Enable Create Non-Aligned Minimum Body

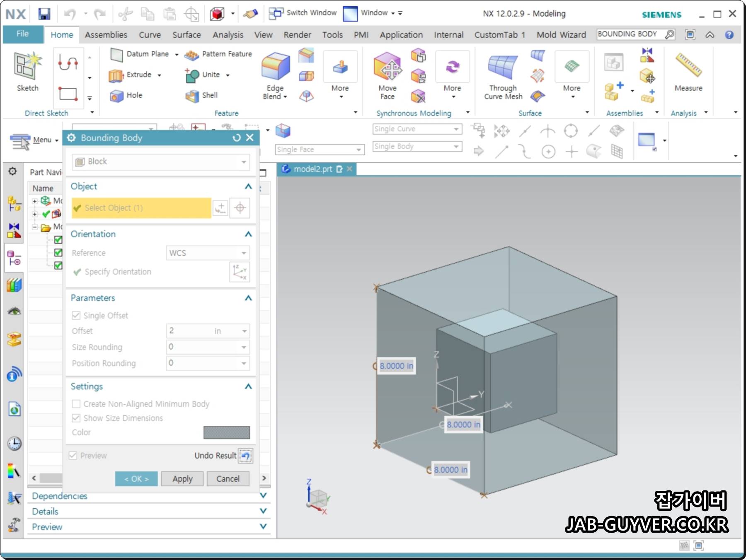[76, 404]
